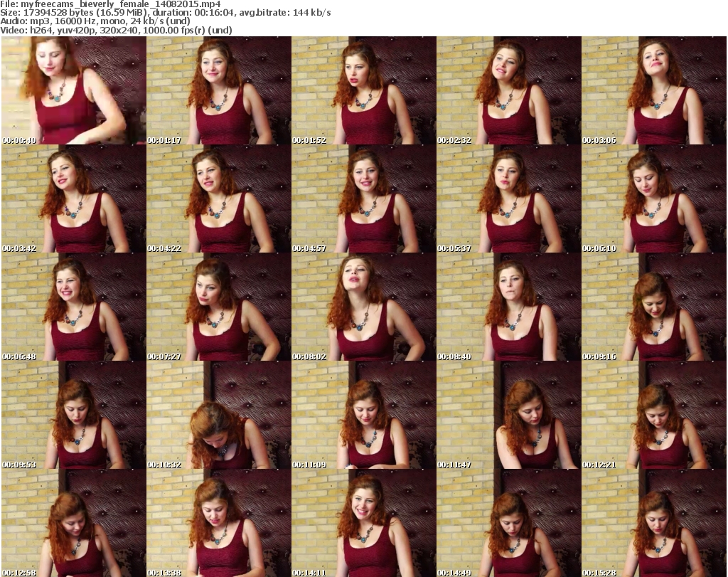Select the frame timestamped 00:11:09
The width and height of the screenshot is (728, 577).
click(x=364, y=415)
